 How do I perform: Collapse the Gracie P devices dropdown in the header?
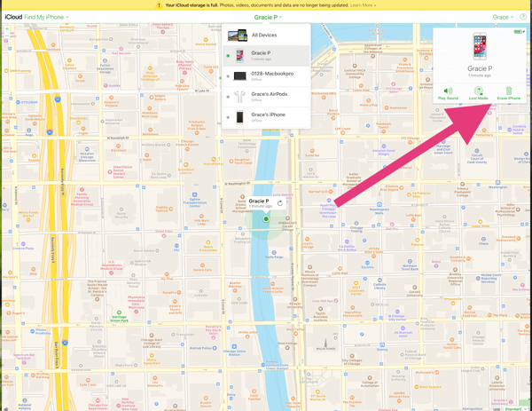point(268,17)
